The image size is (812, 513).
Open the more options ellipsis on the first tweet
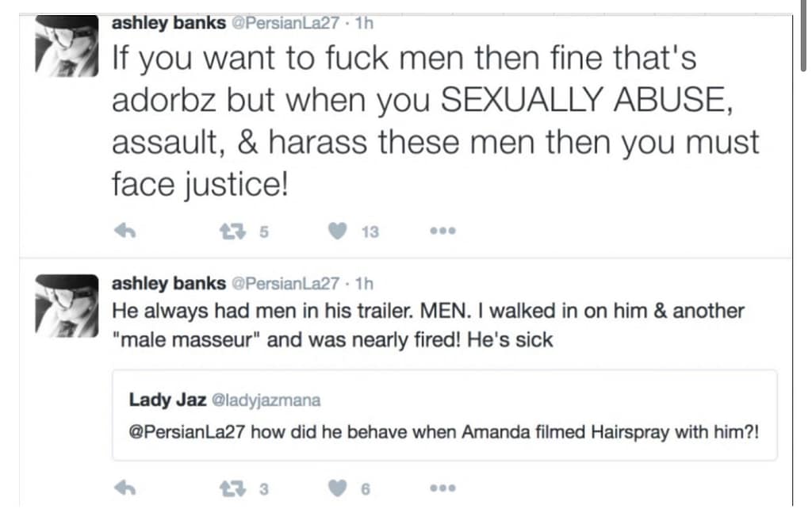click(x=442, y=230)
